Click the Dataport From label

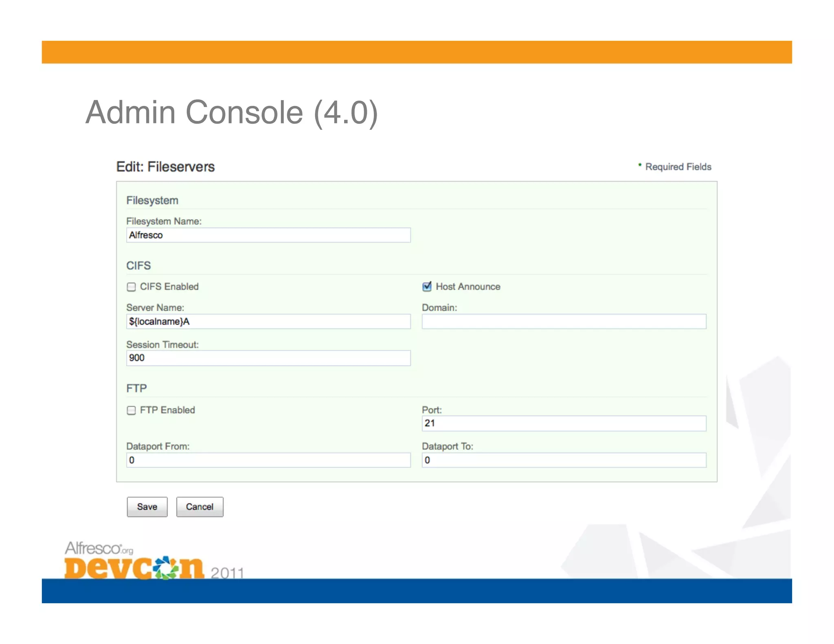[158, 447]
